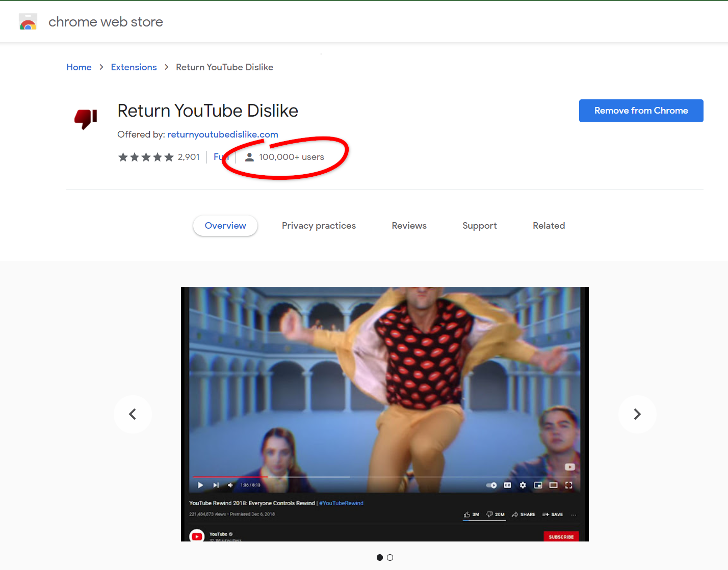Image resolution: width=728 pixels, height=570 pixels.
Task: Click the volume icon in video screenshot
Action: coord(230,485)
